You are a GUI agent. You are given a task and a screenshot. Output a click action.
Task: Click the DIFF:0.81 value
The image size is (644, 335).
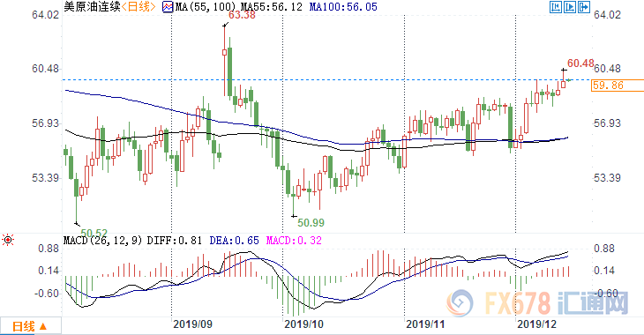(x=175, y=240)
